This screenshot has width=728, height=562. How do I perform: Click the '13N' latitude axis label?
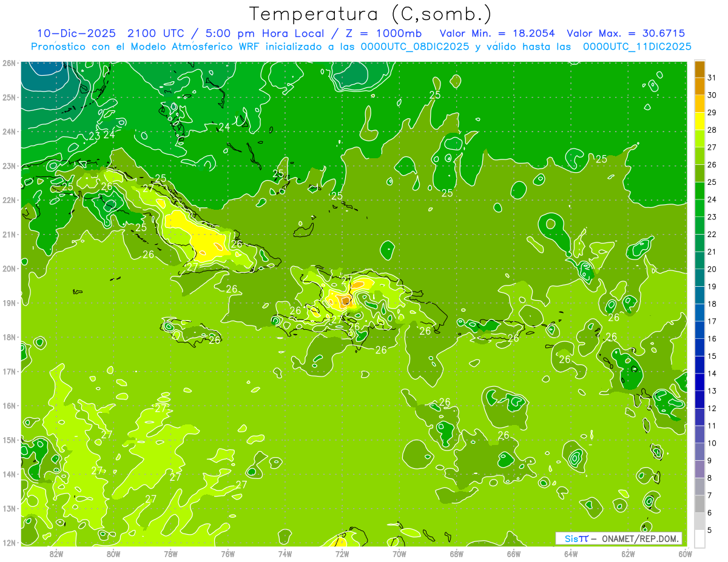coord(8,508)
